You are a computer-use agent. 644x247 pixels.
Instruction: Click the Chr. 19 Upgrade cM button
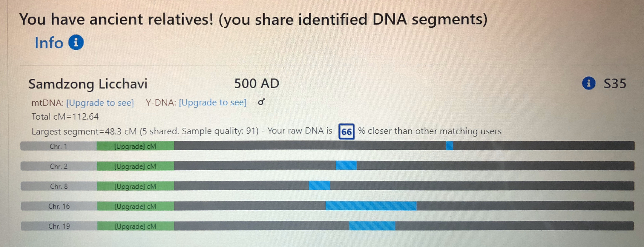tap(135, 226)
